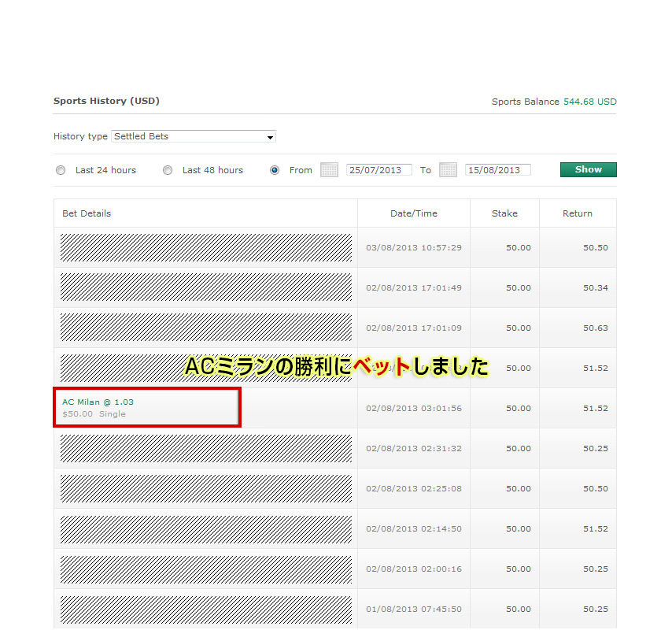Image resolution: width=672 pixels, height=630 pixels.
Task: Open the calendar picker for the From date
Action: 329,170
